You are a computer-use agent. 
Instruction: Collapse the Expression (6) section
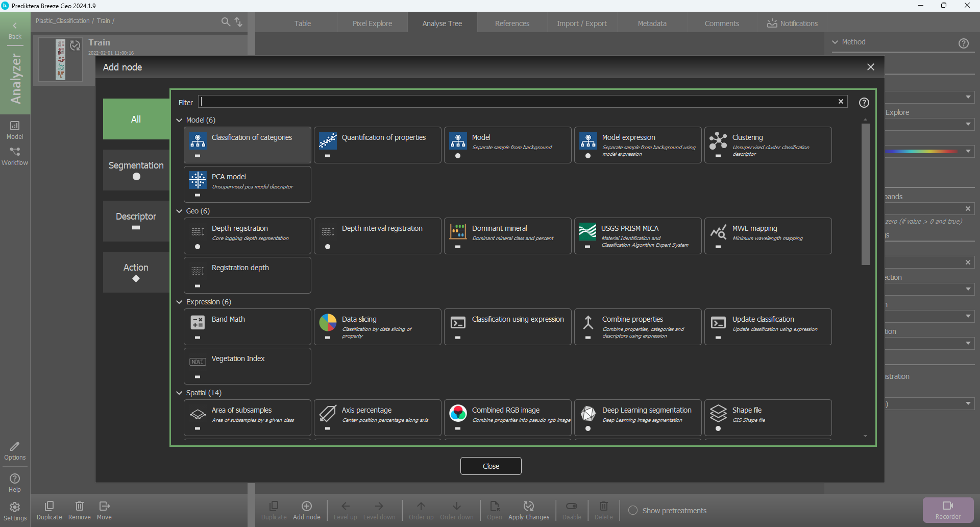click(x=179, y=302)
